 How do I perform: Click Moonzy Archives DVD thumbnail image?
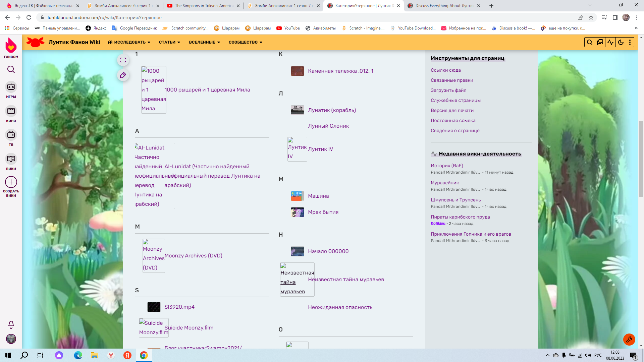pyautogui.click(x=153, y=255)
